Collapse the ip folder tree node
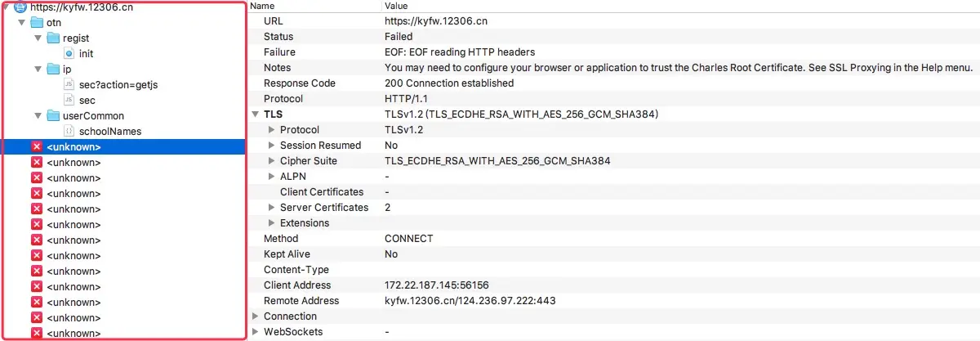This screenshot has width=980, height=341. pyautogui.click(x=38, y=70)
